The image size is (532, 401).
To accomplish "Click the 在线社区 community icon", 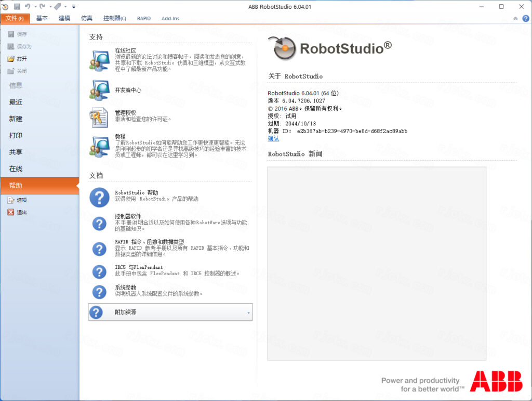I will tap(99, 60).
